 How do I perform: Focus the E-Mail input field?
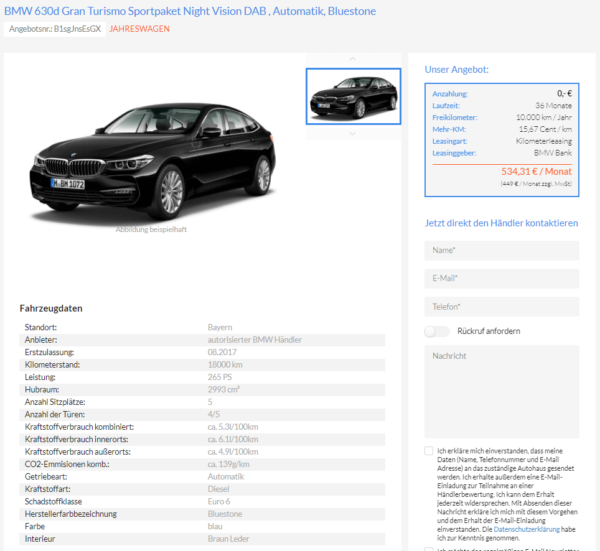pyautogui.click(x=502, y=278)
